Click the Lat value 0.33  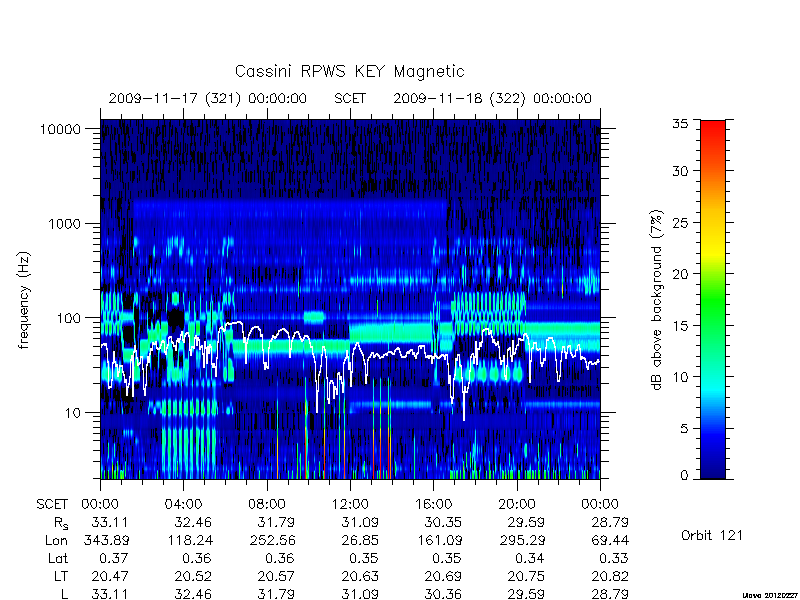pyautogui.click(x=614, y=558)
